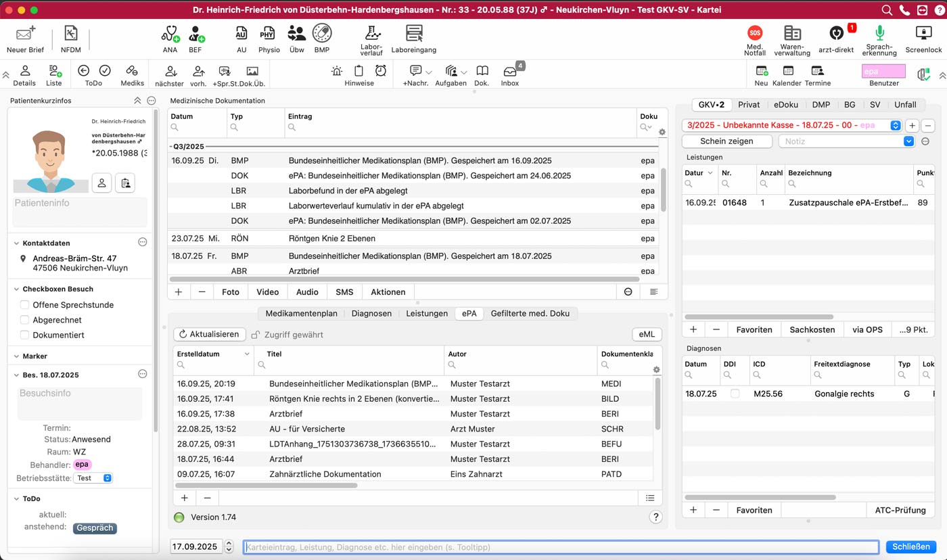947x560 pixels.
Task: Click the AU certificate icon
Action: (x=241, y=34)
